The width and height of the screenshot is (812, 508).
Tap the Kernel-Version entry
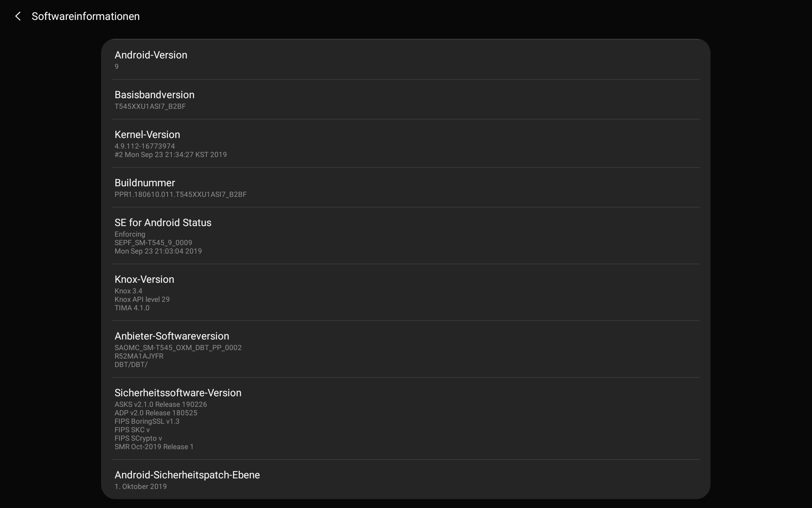pyautogui.click(x=406, y=144)
